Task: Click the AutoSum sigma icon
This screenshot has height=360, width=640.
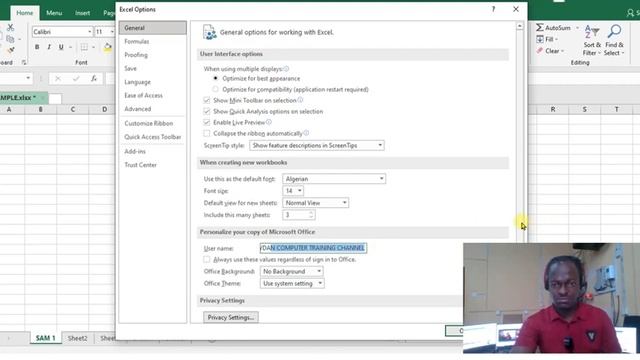Action: click(540, 27)
